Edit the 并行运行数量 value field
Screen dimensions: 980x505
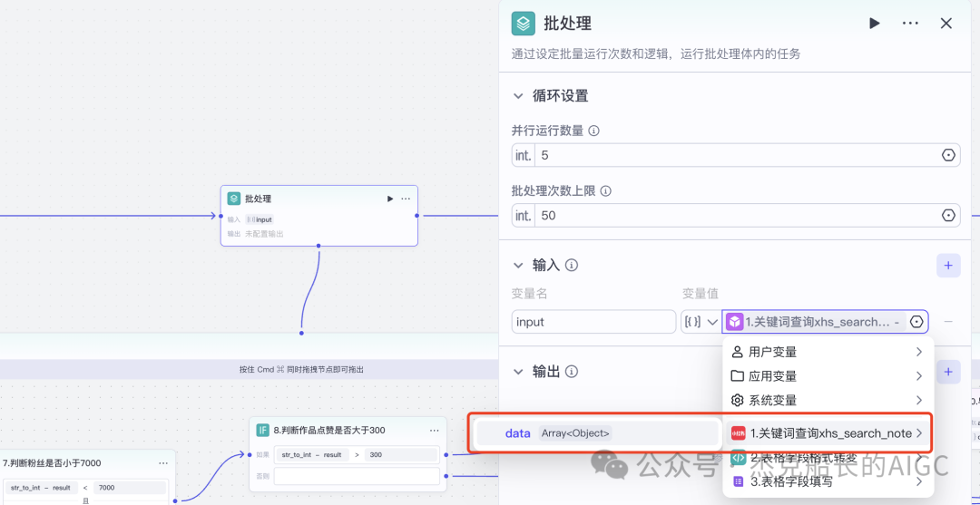(x=734, y=155)
